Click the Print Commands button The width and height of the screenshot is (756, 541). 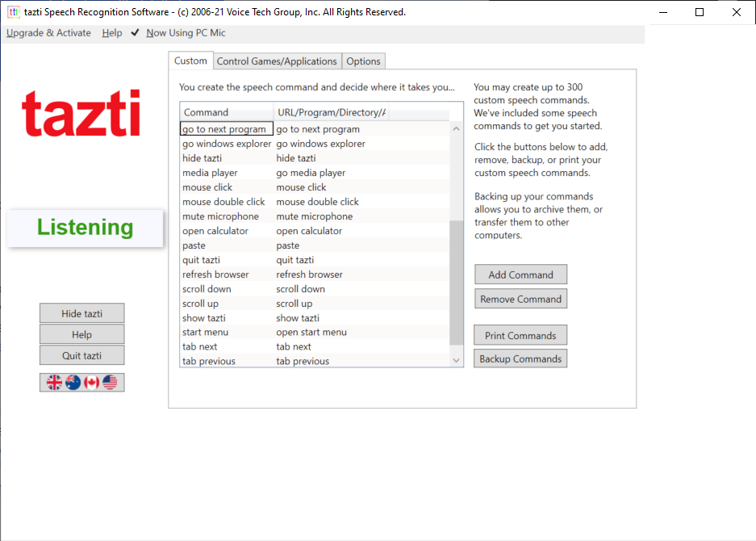coord(520,335)
